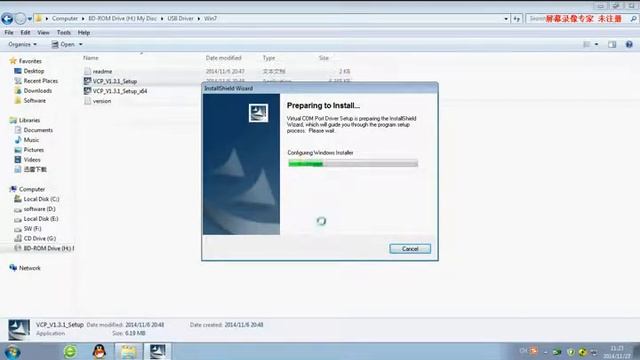This screenshot has width=640, height=360.
Task: Open the File menu
Action: click(9, 32)
